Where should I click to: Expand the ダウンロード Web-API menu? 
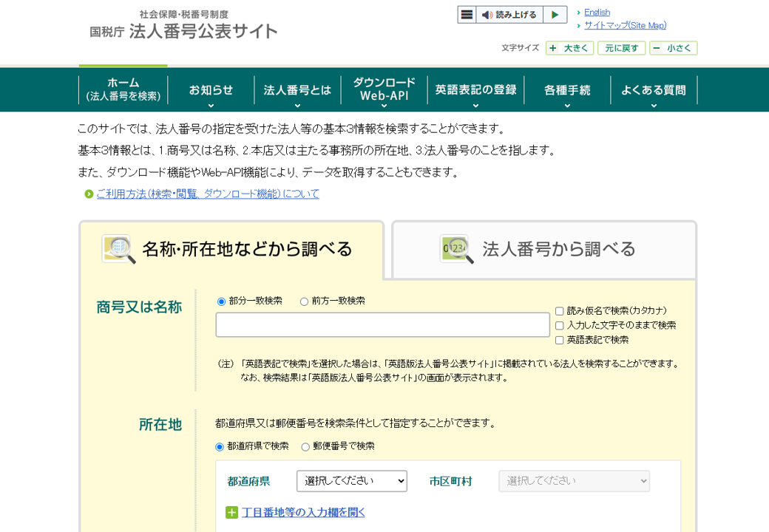coord(384,90)
